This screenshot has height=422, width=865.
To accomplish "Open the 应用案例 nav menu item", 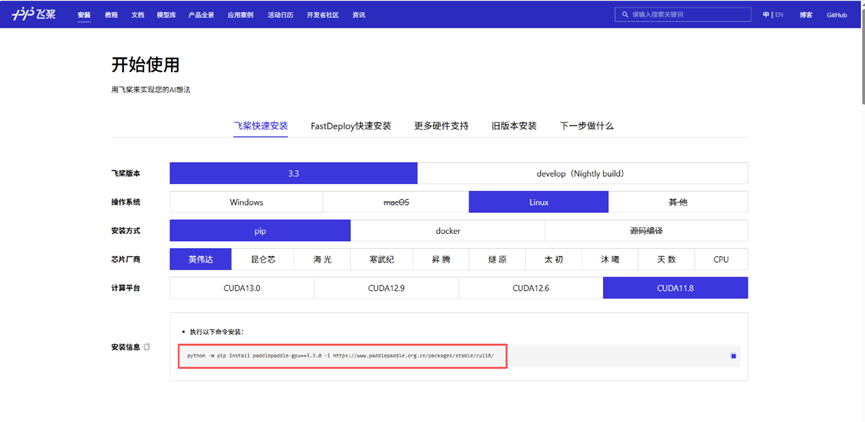I will (x=241, y=15).
